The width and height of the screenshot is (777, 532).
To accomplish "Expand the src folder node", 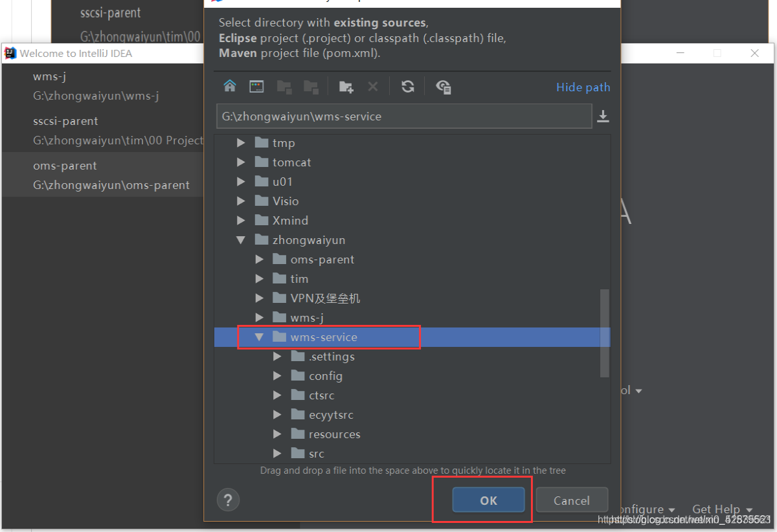I will pyautogui.click(x=277, y=453).
